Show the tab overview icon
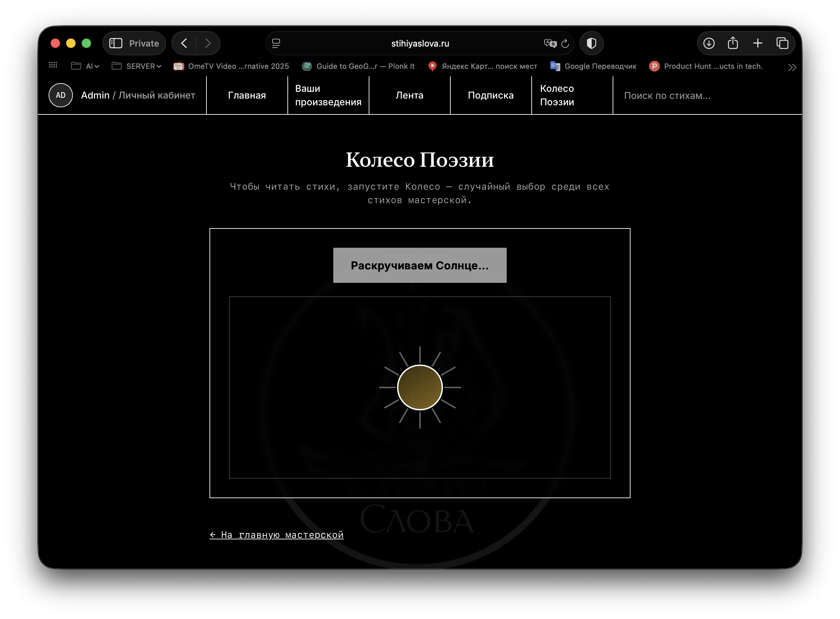 [x=782, y=44]
